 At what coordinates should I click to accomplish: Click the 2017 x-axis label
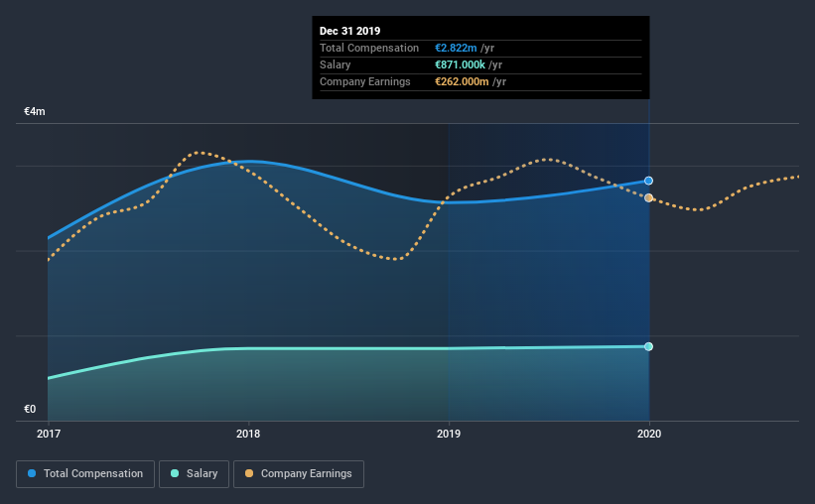(49, 434)
